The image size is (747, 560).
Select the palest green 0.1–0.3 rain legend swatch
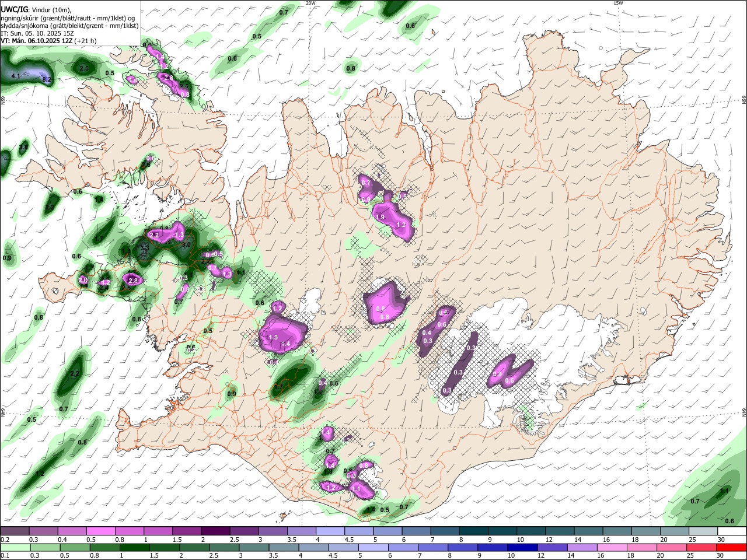tap(16, 547)
